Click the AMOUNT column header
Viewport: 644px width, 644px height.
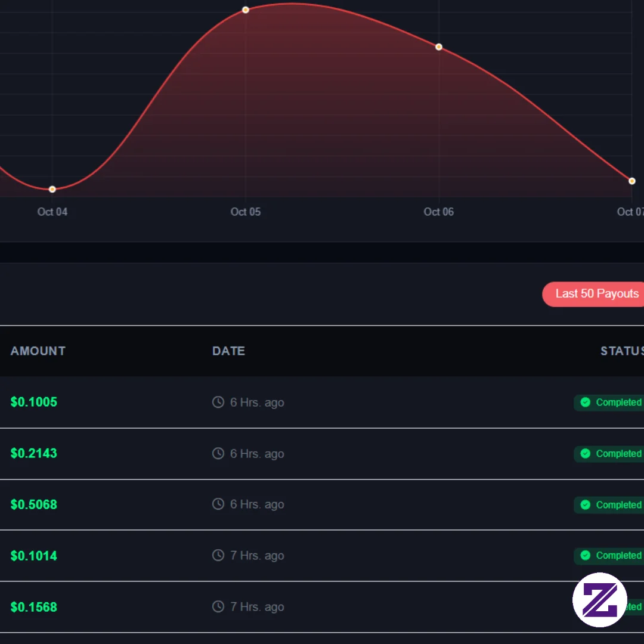(x=38, y=351)
